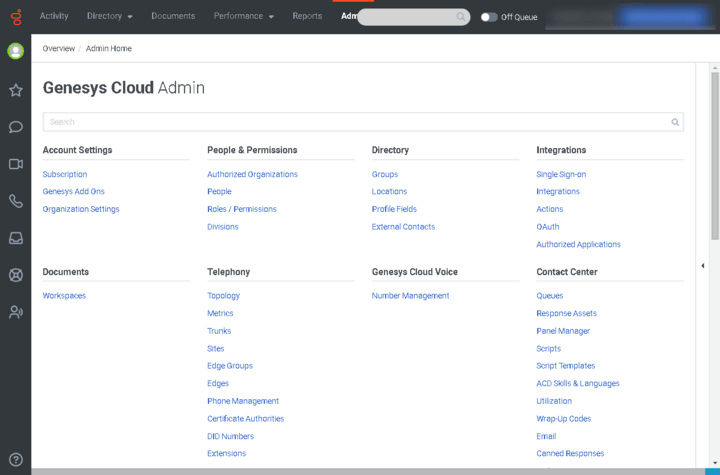Open Canned Responses link
This screenshot has width=720, height=475.
coord(570,453)
